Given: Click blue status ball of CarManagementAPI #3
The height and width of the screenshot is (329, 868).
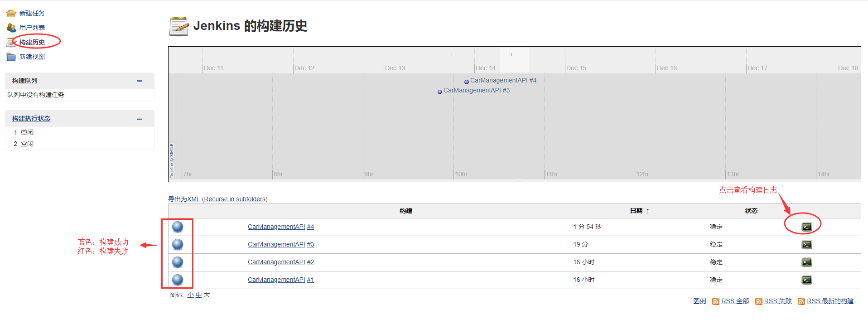Looking at the screenshot, I should [x=178, y=244].
